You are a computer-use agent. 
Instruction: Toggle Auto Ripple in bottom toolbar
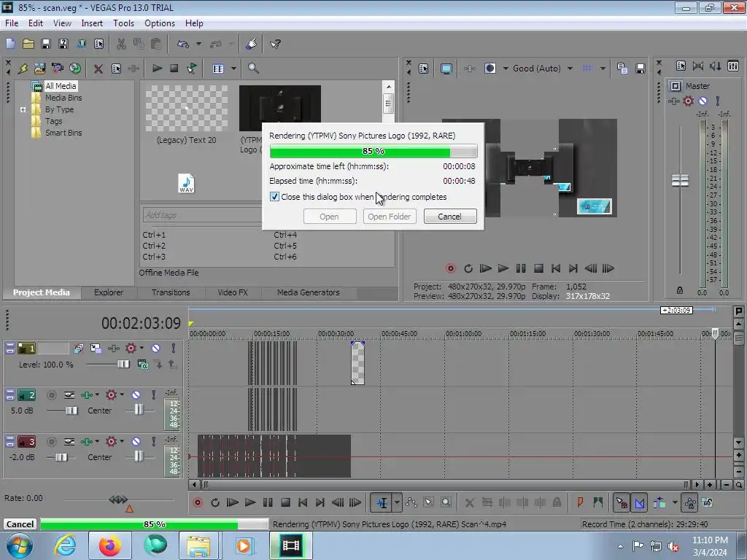659,502
